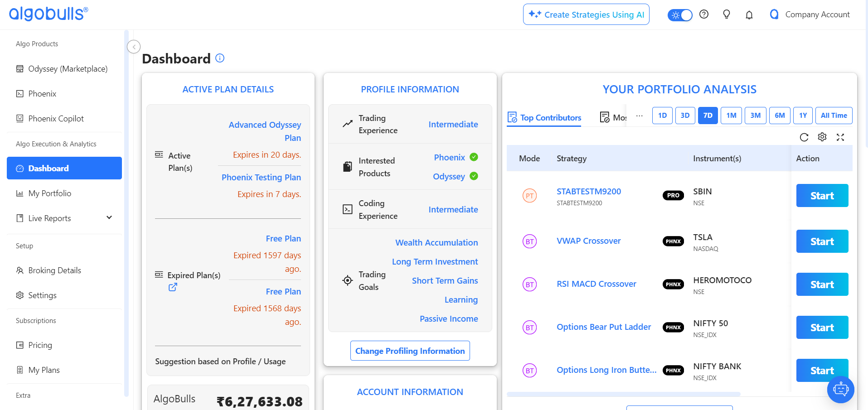The image size is (868, 410).
Task: Select the All Time range
Action: (x=834, y=116)
